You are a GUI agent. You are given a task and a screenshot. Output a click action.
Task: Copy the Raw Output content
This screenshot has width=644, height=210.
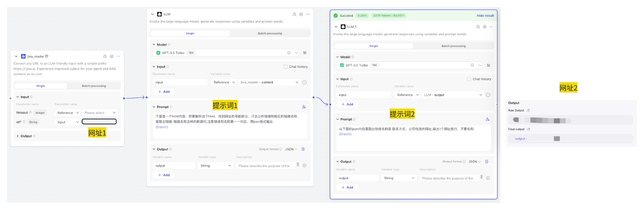[528, 110]
